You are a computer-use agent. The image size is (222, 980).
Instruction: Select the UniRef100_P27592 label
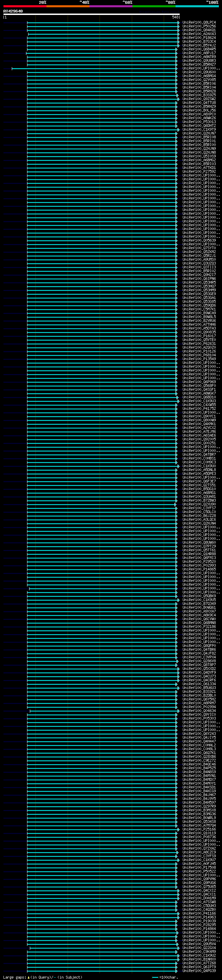(x=199, y=172)
